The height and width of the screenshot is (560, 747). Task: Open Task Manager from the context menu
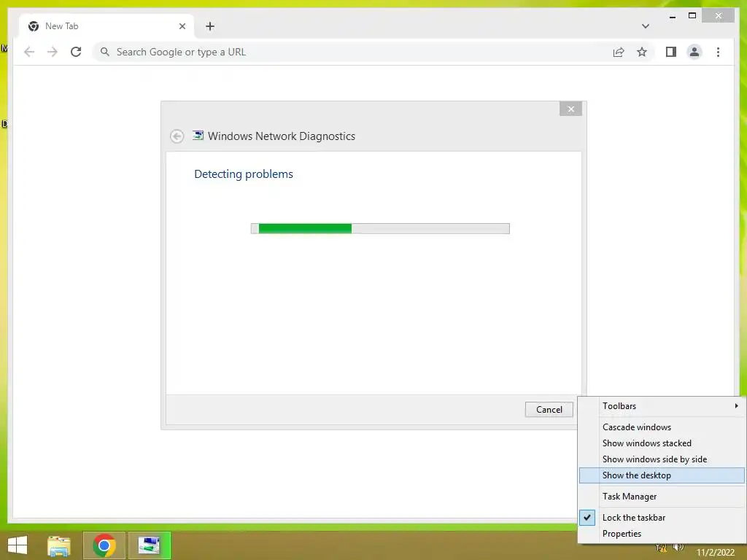662,497
